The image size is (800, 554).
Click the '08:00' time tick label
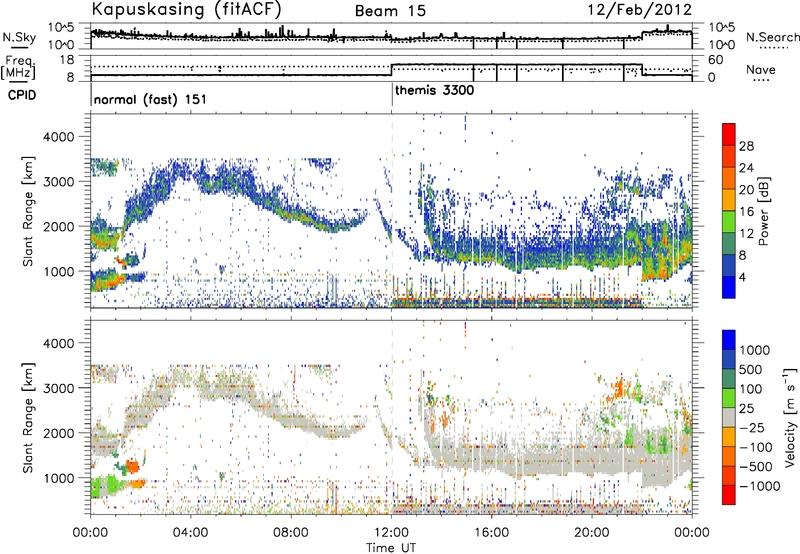point(291,533)
